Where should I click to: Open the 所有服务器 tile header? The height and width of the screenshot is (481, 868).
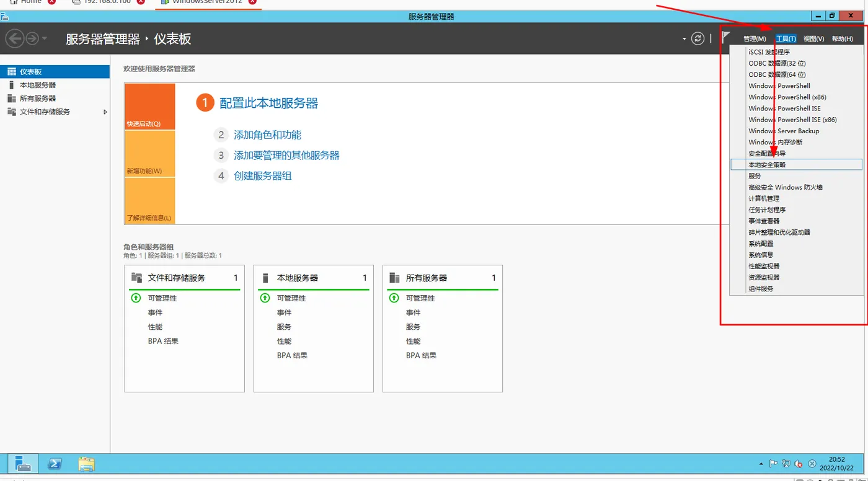pos(443,278)
